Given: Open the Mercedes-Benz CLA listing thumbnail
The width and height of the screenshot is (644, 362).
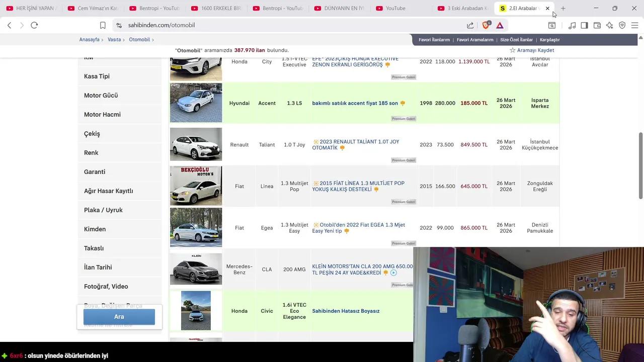Looking at the screenshot, I should pyautogui.click(x=196, y=269).
